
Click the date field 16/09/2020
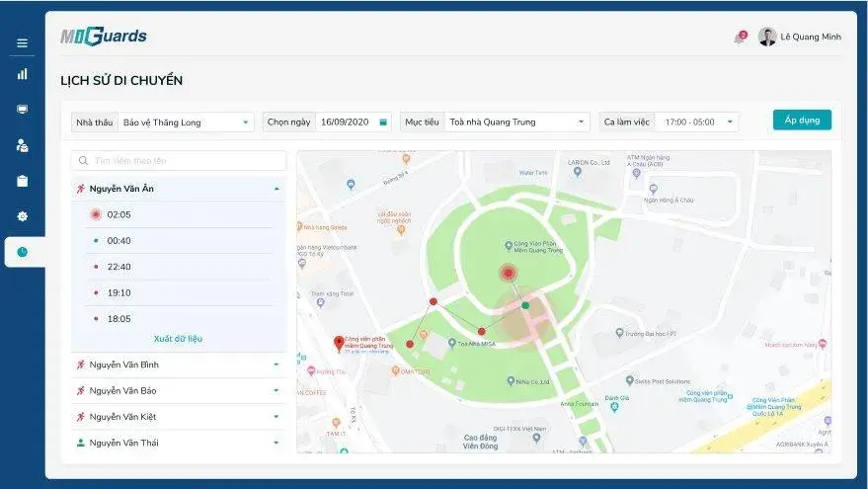[x=354, y=122]
